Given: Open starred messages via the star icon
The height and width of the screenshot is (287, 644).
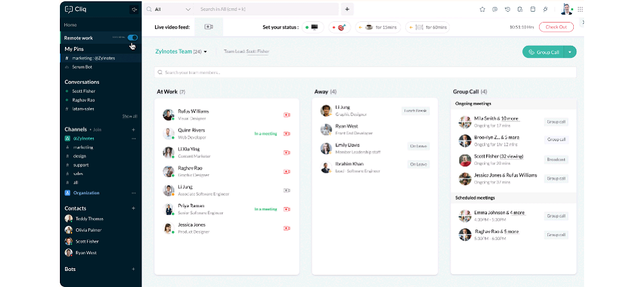Looking at the screenshot, I should (482, 9).
